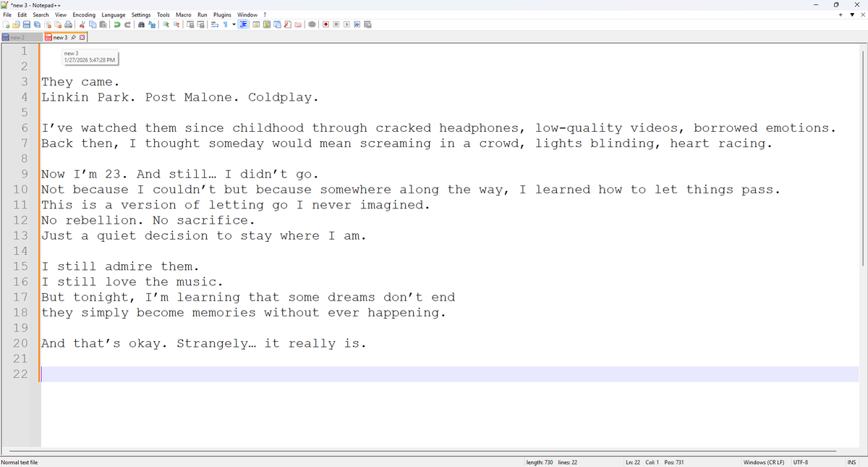Click the line 'I still admire them.'
This screenshot has width=868, height=467.
(120, 266)
